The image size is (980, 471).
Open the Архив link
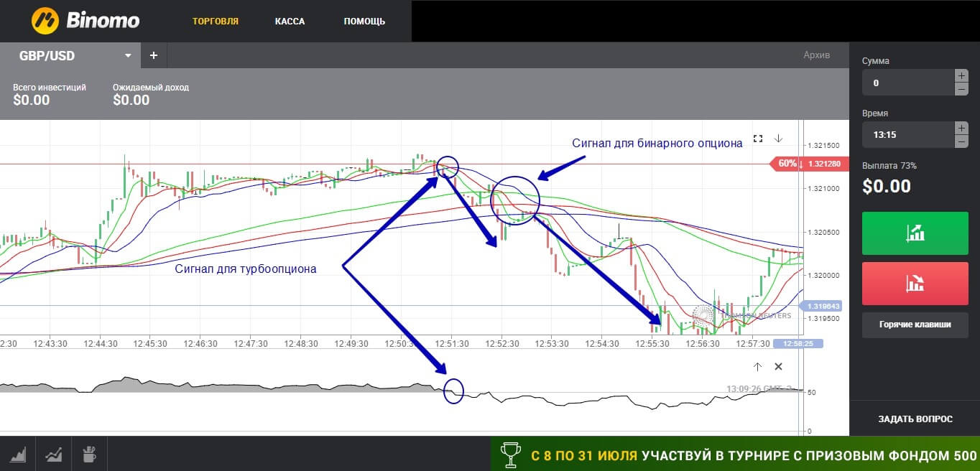point(816,55)
